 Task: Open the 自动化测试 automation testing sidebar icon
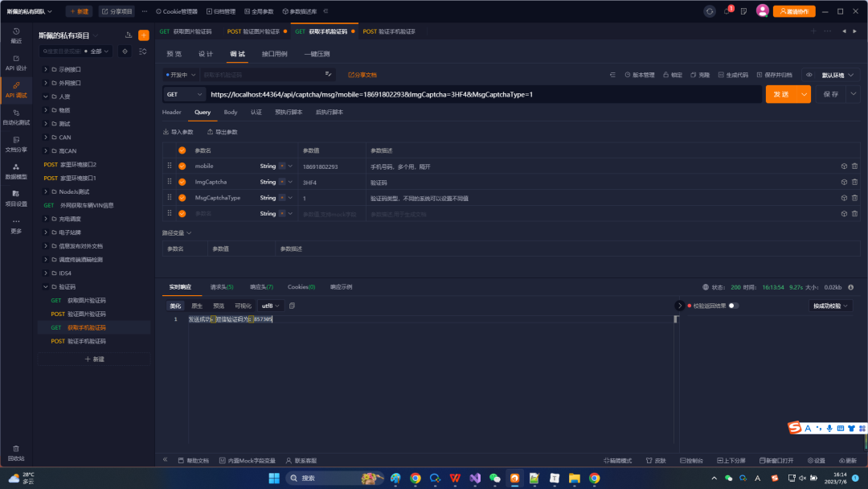[16, 117]
